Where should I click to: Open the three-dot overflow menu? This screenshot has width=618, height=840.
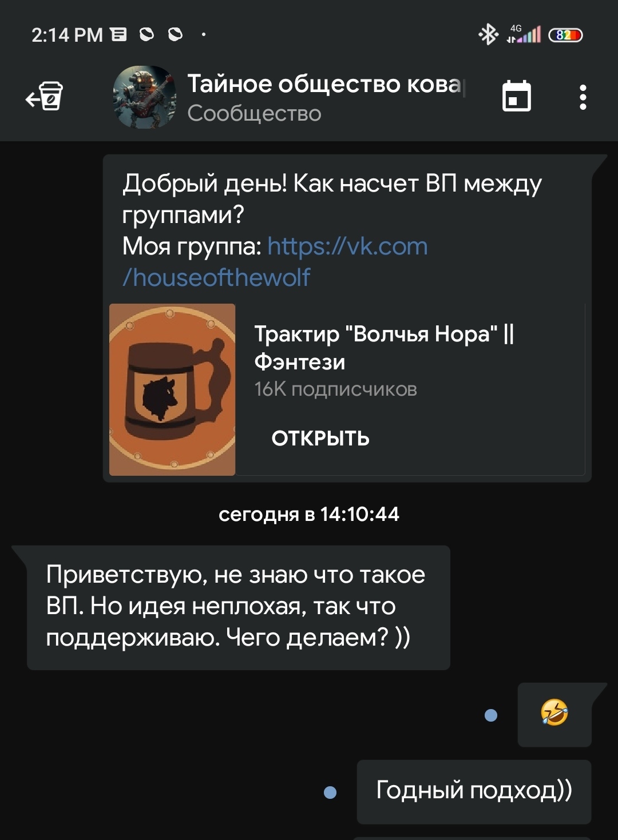pyautogui.click(x=583, y=97)
